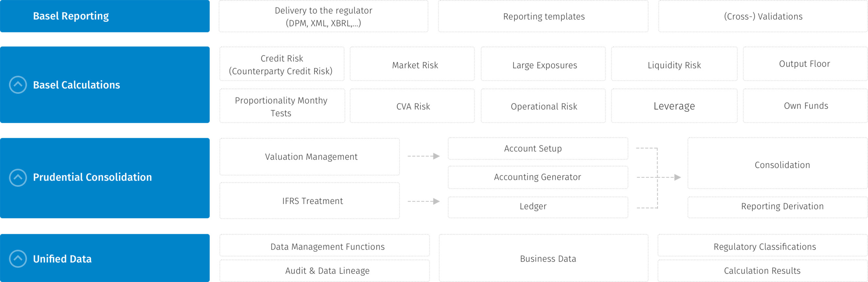This screenshot has width=868, height=282.
Task: Select the Large Exposures box
Action: (544, 65)
